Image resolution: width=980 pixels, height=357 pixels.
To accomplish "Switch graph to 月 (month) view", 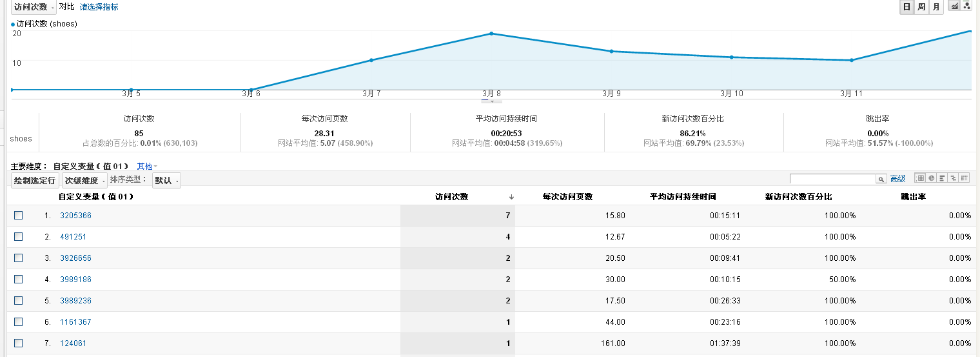I will (x=936, y=7).
